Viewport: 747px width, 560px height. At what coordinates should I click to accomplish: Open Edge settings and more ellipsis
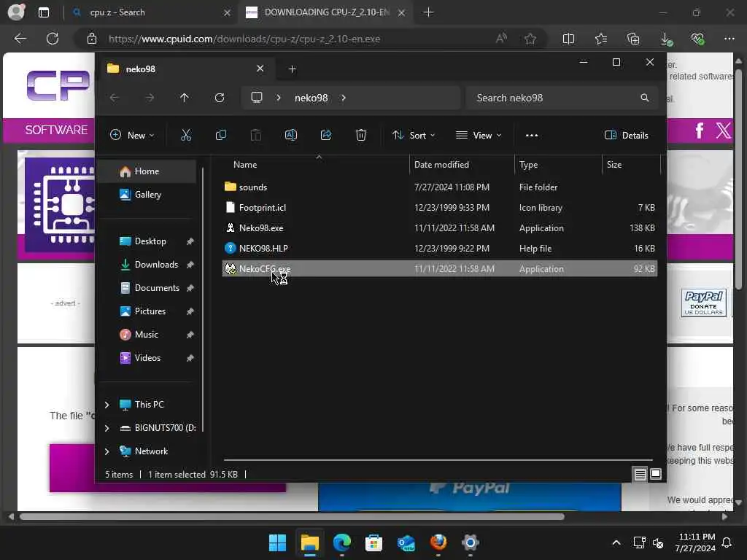(x=729, y=39)
